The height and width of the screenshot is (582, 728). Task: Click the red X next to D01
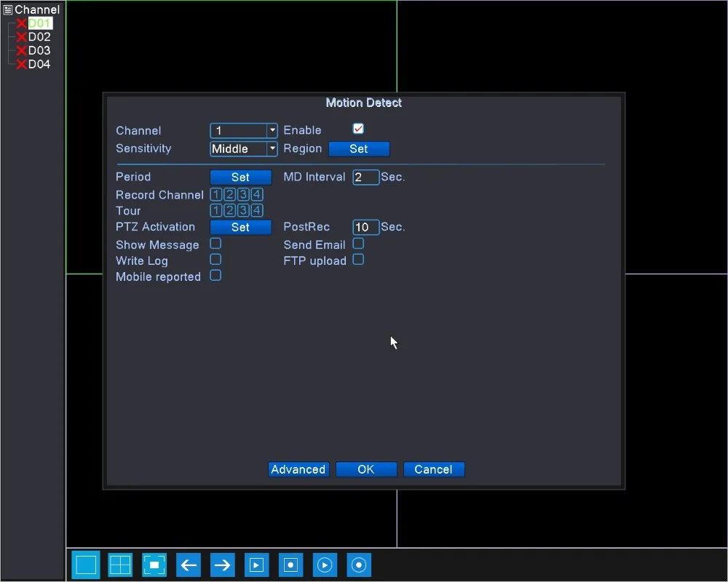coord(21,23)
